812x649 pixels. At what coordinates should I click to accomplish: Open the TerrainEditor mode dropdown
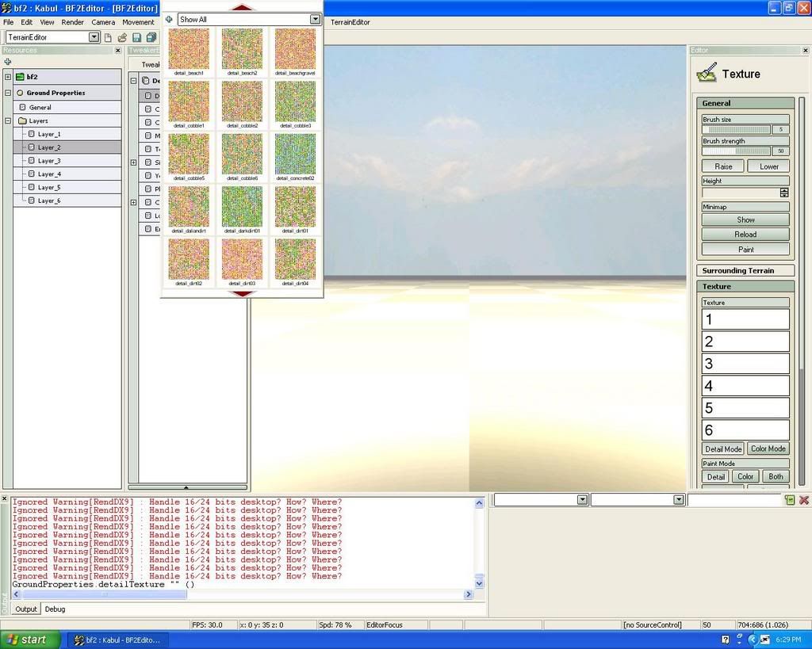click(x=94, y=37)
